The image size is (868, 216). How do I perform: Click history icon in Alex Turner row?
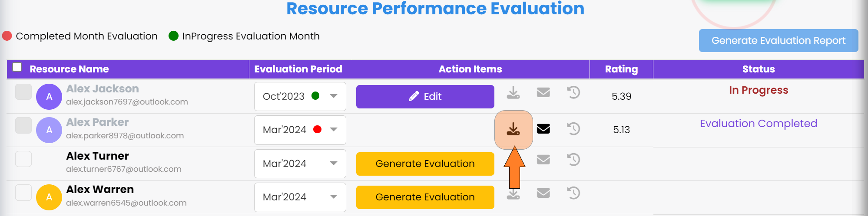[573, 160]
